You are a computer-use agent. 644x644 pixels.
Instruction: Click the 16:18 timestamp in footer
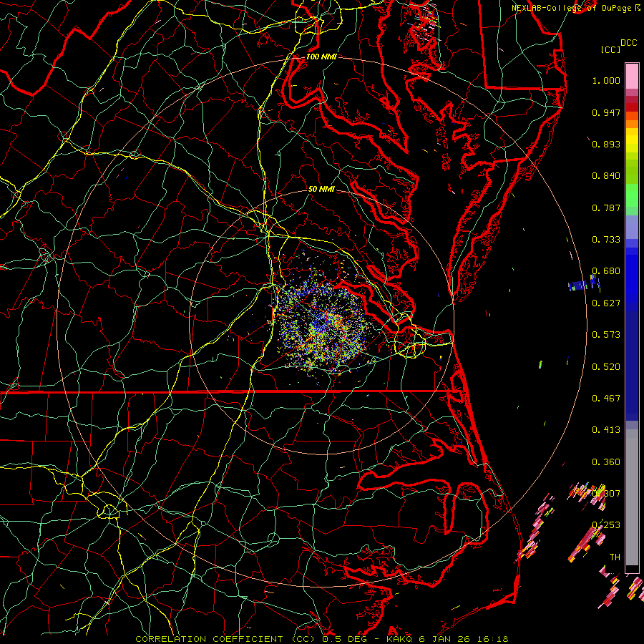tap(494, 639)
